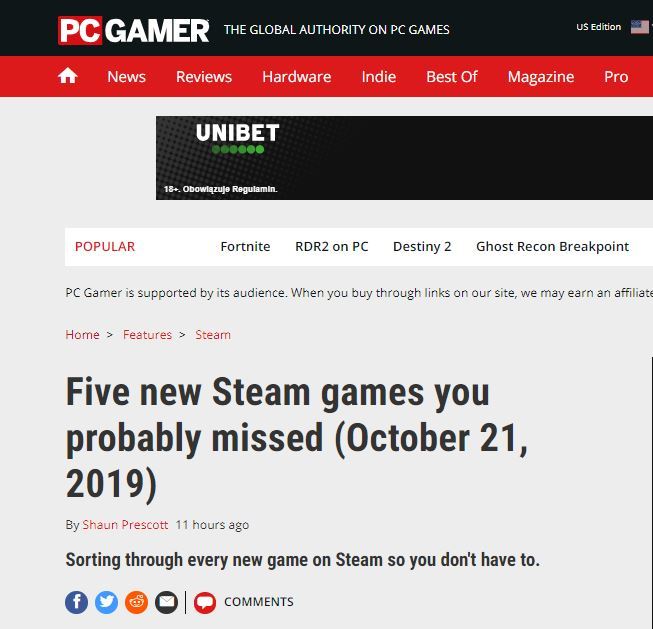Open the Hardware section

[x=296, y=77]
